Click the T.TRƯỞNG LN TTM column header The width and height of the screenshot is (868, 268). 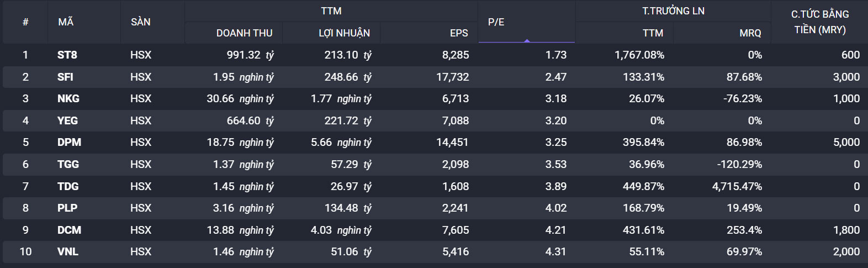click(653, 33)
